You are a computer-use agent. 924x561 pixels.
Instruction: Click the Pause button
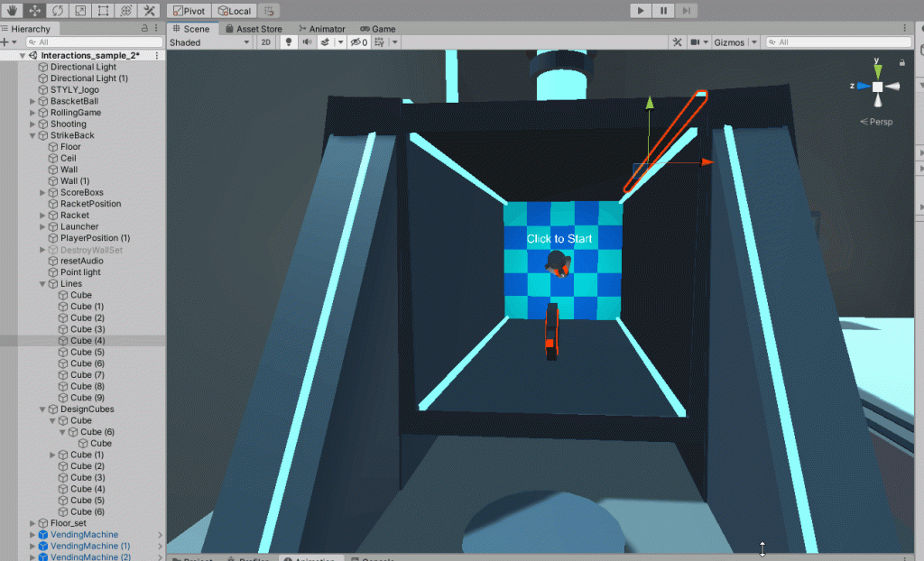coord(662,11)
